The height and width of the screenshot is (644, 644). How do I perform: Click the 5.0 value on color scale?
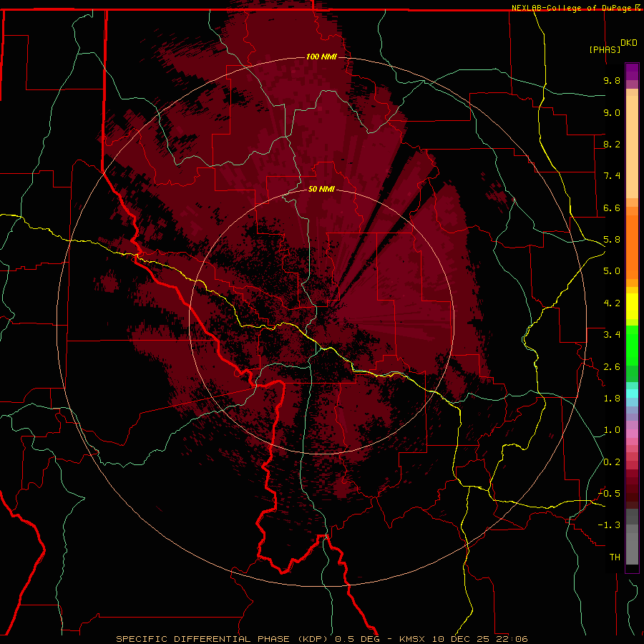(612, 271)
